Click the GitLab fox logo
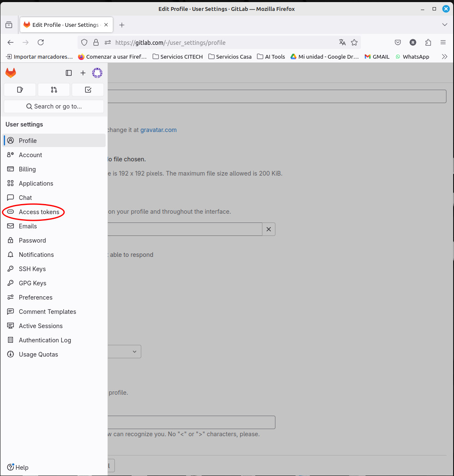This screenshot has height=476, width=454. point(10,73)
